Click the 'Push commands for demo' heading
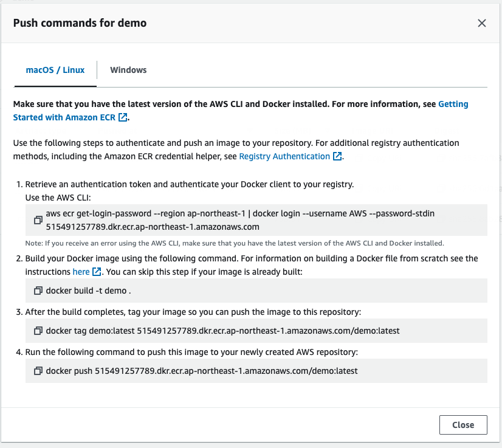 pos(80,23)
